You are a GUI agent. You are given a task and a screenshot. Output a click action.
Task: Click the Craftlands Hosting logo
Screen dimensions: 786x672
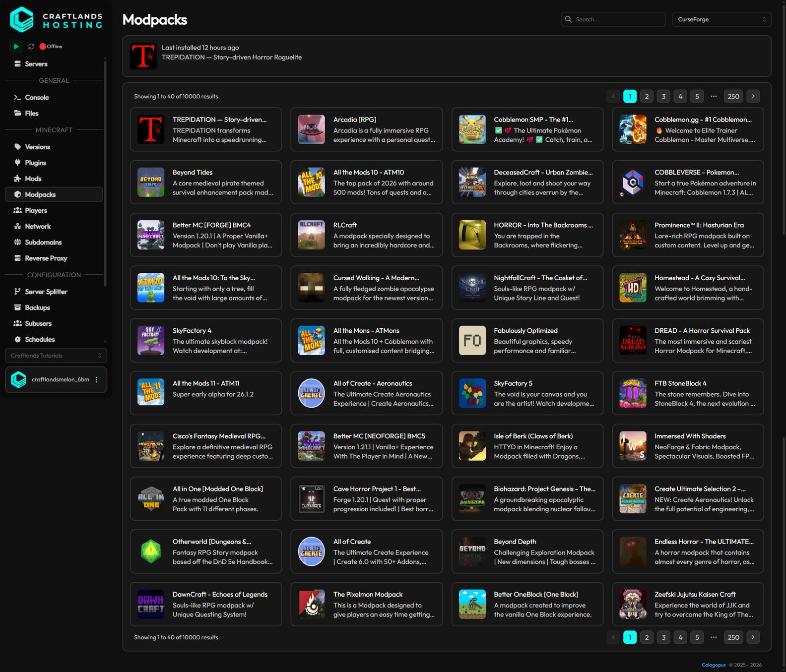click(56, 20)
